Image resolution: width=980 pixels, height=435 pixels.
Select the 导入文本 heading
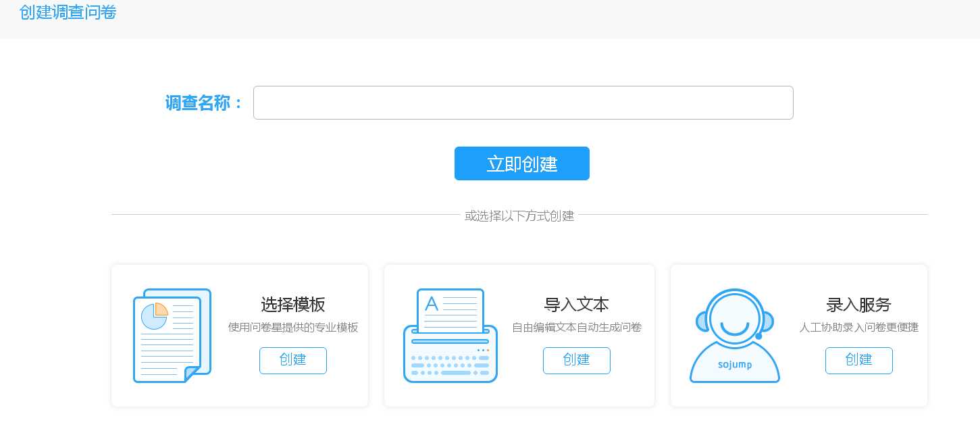[x=577, y=305]
